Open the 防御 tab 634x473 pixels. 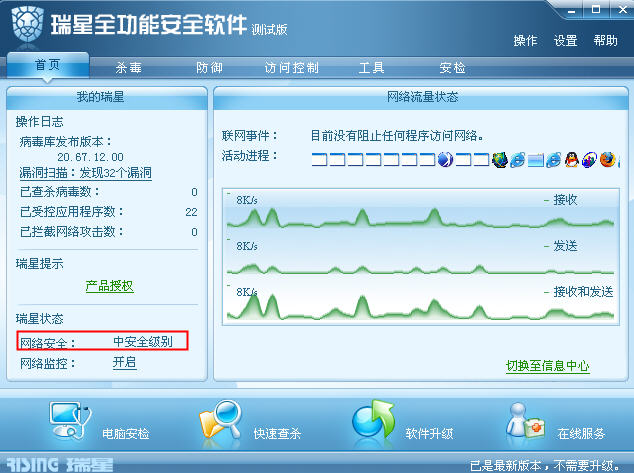209,68
